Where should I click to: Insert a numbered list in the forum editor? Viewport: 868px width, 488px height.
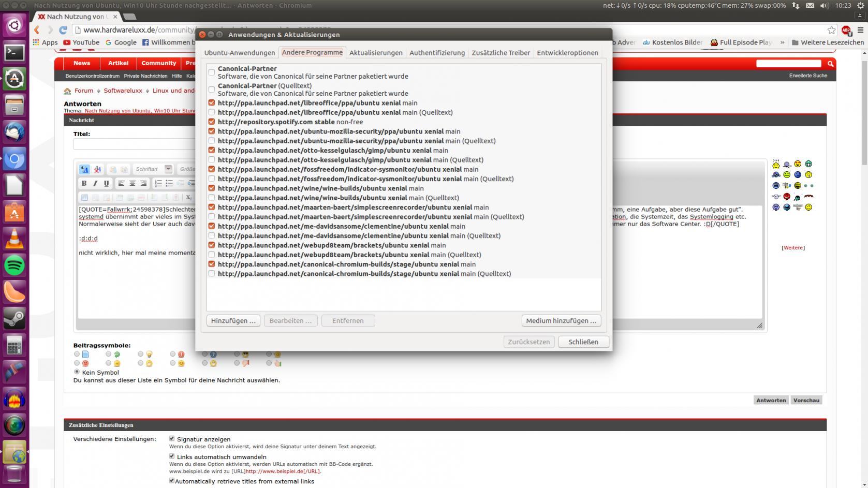click(x=158, y=183)
